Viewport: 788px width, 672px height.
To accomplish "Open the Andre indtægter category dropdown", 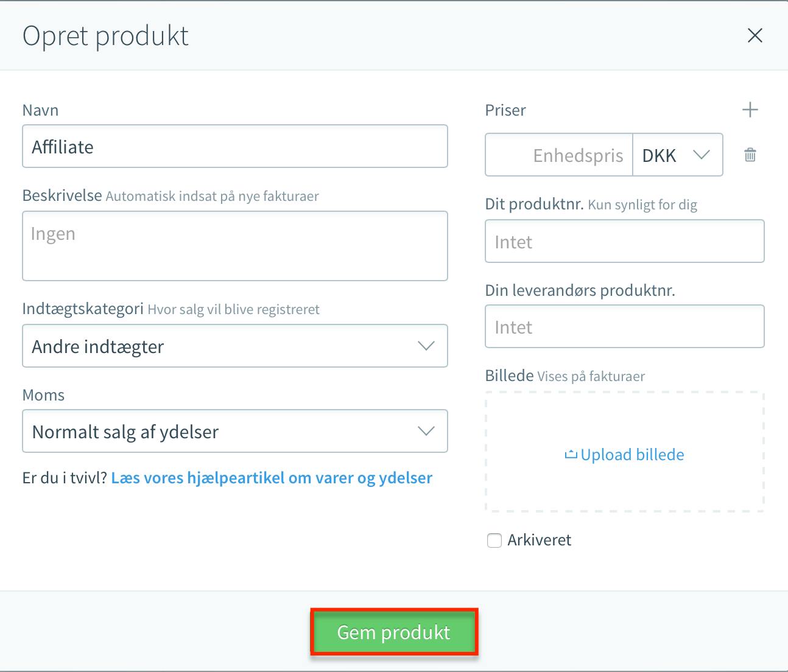I will 235,346.
